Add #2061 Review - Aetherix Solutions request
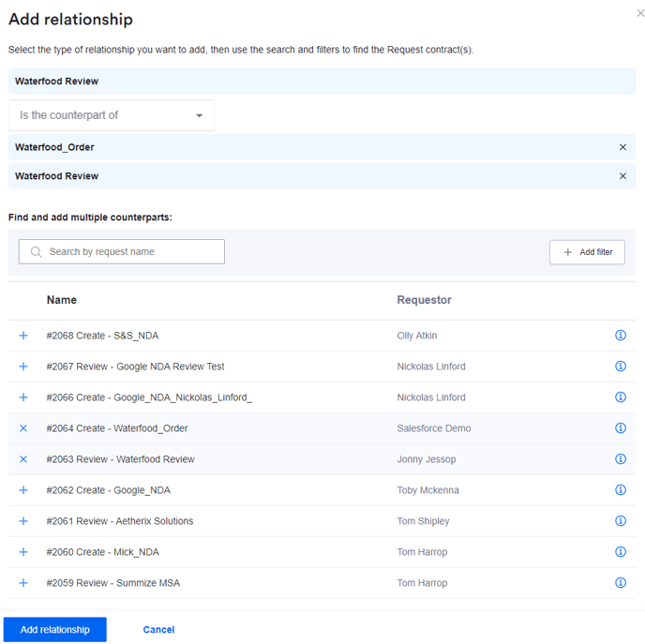645x644 pixels. pyautogui.click(x=23, y=521)
